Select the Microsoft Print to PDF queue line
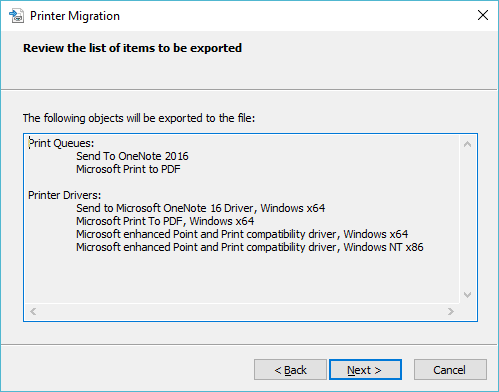The height and width of the screenshot is (392, 499). coord(128,169)
